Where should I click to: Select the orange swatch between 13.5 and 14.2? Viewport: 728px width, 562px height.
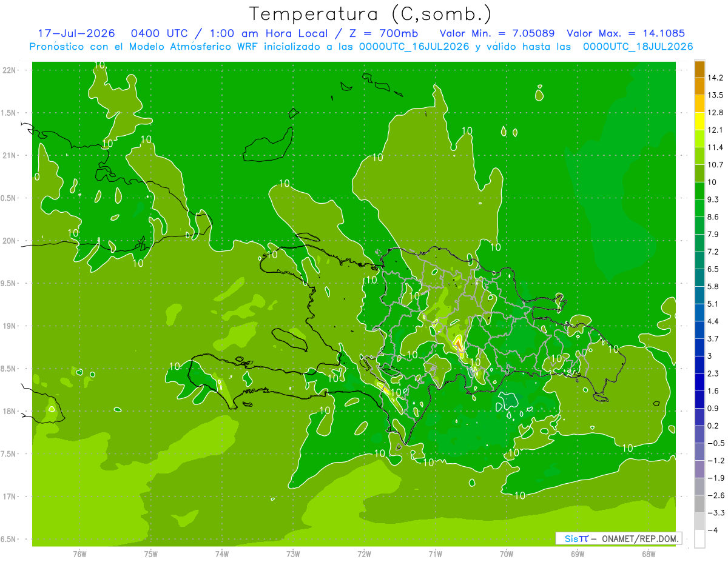click(x=699, y=87)
